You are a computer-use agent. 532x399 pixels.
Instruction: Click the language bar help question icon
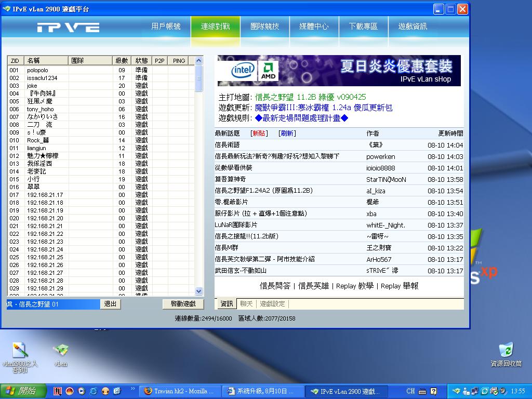coord(434,391)
